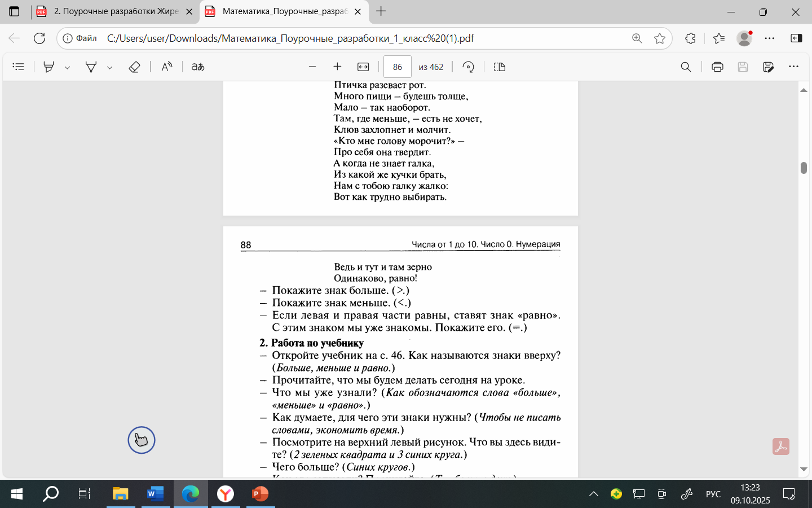
Task: Click the Read aloud icon
Action: (x=167, y=67)
